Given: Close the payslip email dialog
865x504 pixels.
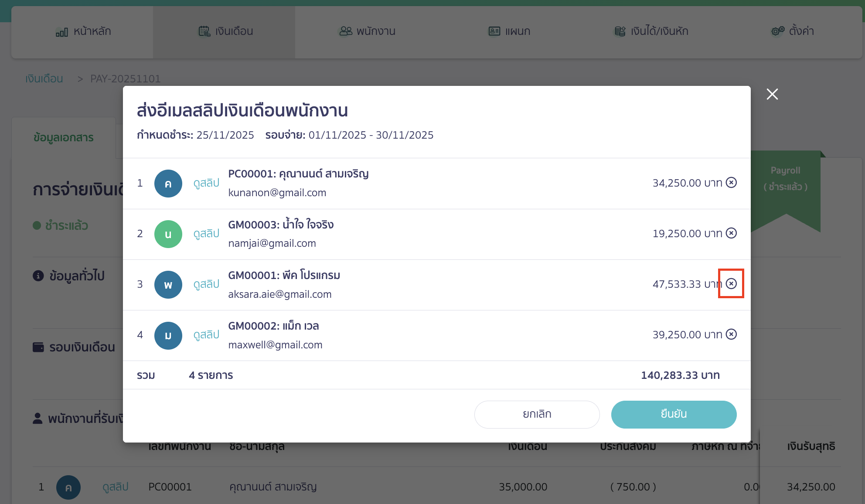Looking at the screenshot, I should [x=772, y=94].
